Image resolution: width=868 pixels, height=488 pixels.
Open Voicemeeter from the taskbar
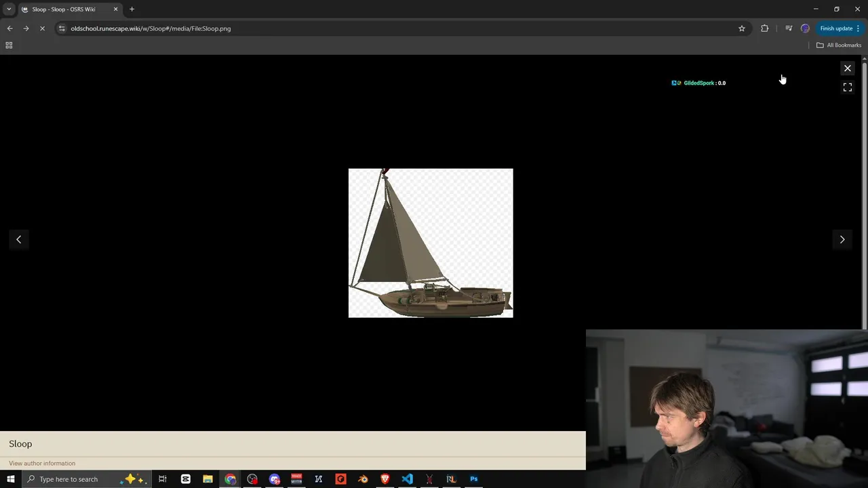click(x=296, y=479)
